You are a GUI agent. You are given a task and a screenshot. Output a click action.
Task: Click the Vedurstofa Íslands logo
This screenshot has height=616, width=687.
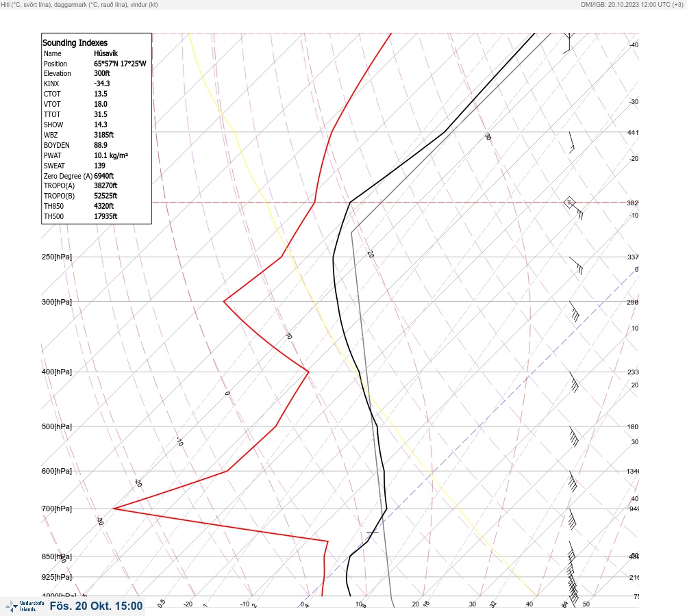click(x=25, y=606)
